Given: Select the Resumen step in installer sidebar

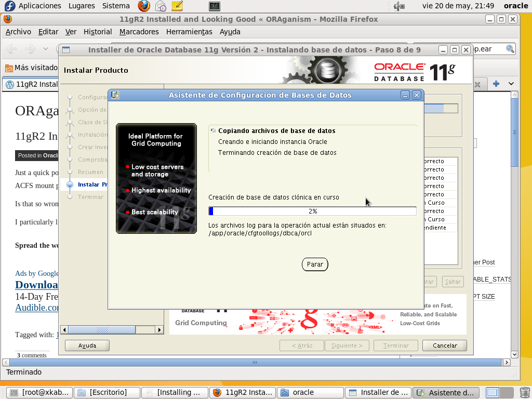Looking at the screenshot, I should pos(90,172).
